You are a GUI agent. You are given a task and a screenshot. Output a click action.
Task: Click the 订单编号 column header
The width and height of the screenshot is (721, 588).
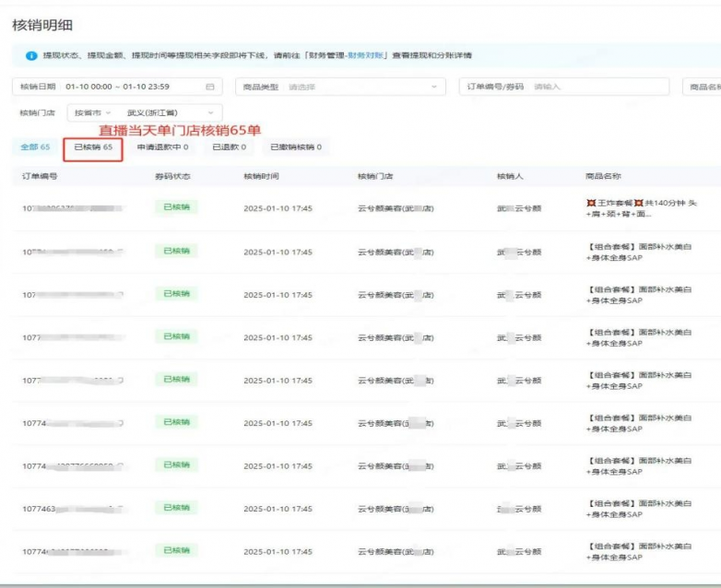[41, 175]
